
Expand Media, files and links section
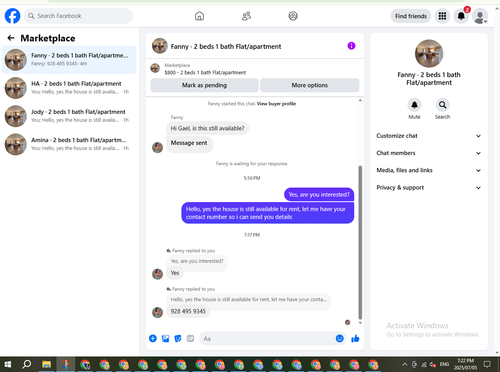pos(429,170)
